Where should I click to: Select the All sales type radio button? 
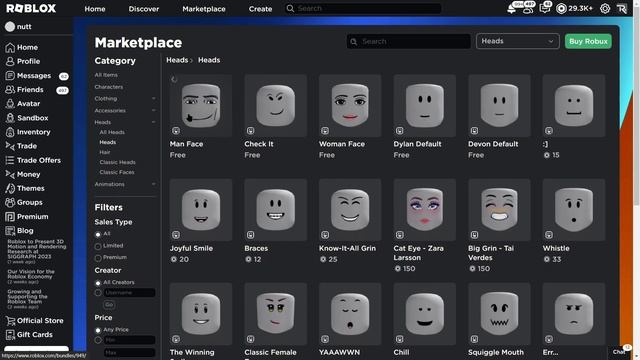(98, 235)
